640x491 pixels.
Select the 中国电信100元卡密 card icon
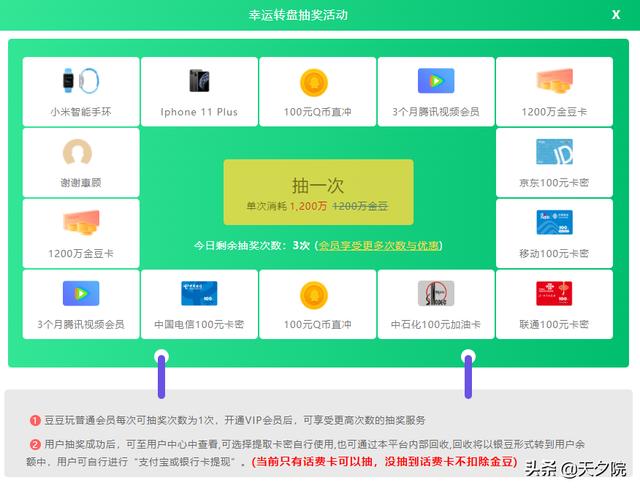click(199, 293)
